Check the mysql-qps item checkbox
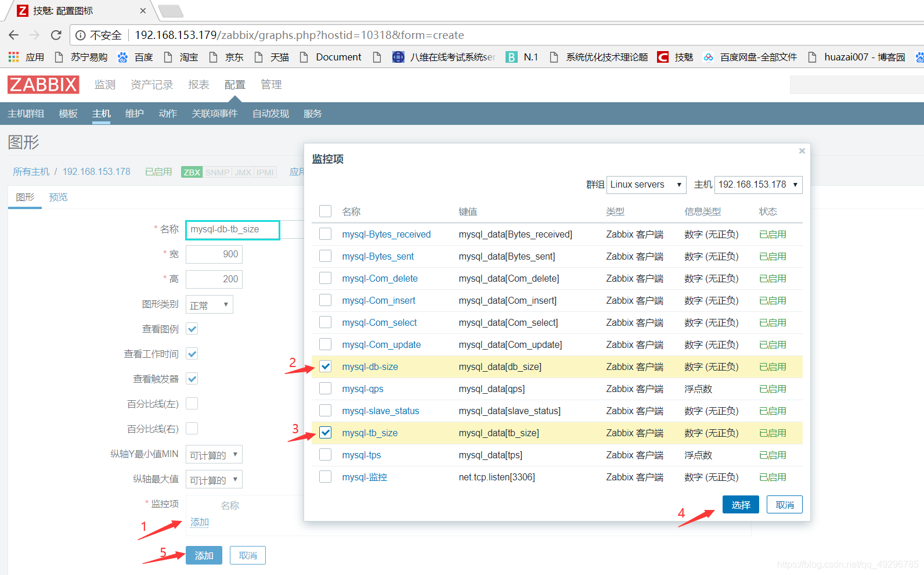Viewport: 924px width, 575px height. coord(326,388)
